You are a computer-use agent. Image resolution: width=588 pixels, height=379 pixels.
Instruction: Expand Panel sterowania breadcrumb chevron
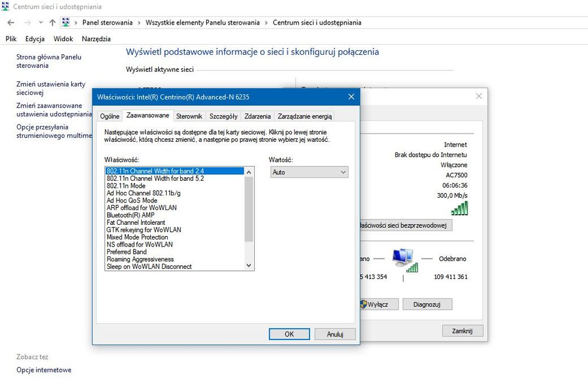(139, 23)
